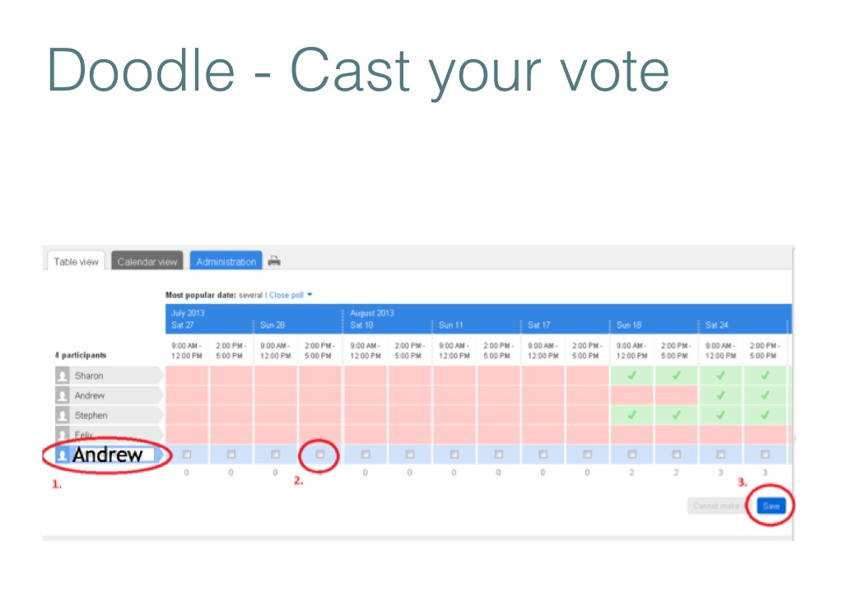The height and width of the screenshot is (616, 843).
Task: Switch to the Calendar view tab
Action: pyautogui.click(x=147, y=262)
